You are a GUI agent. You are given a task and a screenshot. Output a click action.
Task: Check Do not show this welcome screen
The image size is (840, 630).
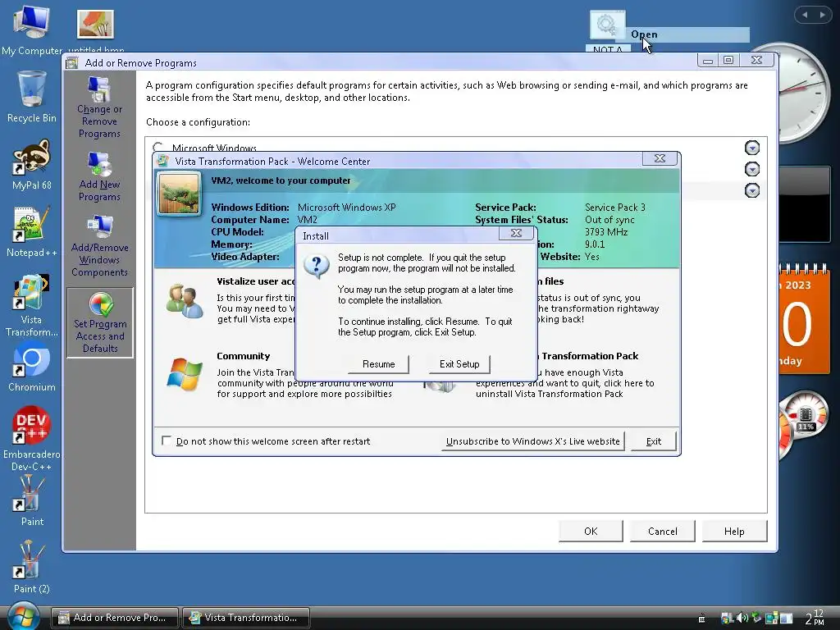[167, 441]
